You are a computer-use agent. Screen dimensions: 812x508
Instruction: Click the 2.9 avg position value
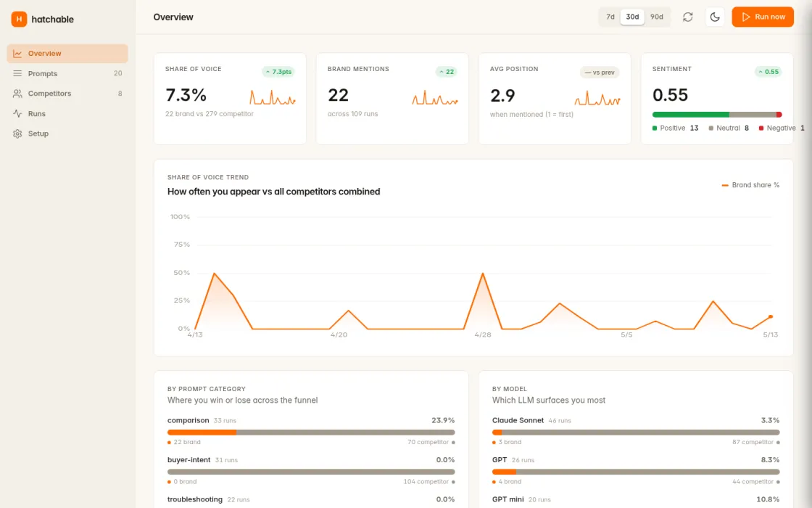tap(502, 95)
